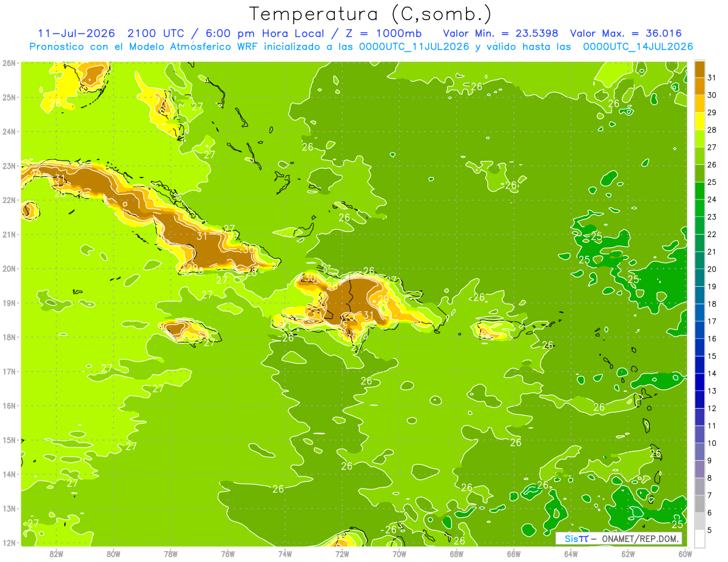This screenshot has height=562, width=728.
Task: Click the '24N' latitude axis label
Action: pos(9,132)
